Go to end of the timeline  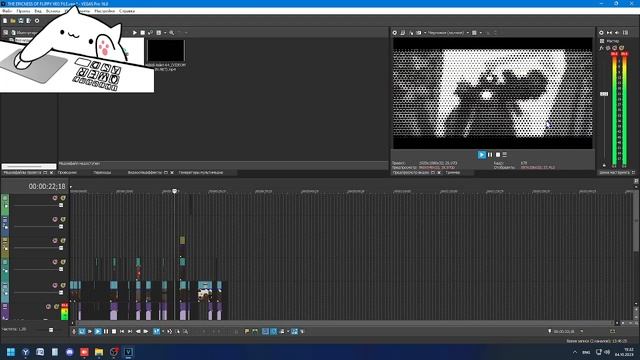click(x=130, y=331)
